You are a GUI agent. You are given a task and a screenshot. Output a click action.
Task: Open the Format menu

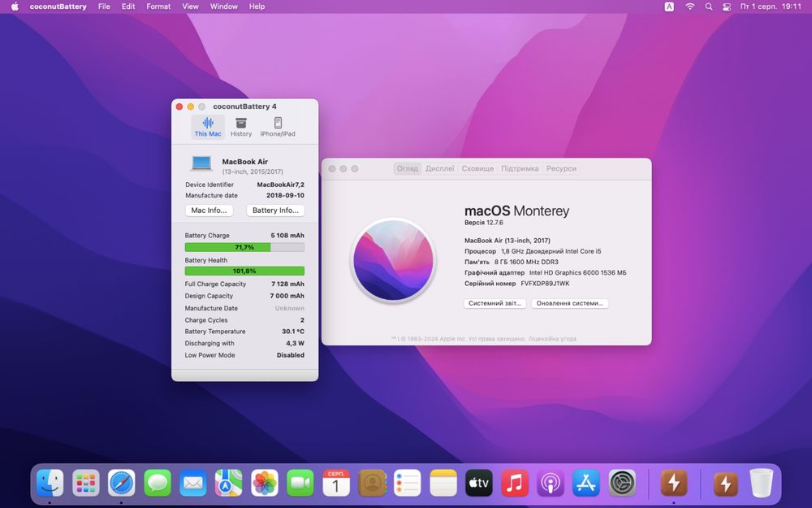(158, 7)
